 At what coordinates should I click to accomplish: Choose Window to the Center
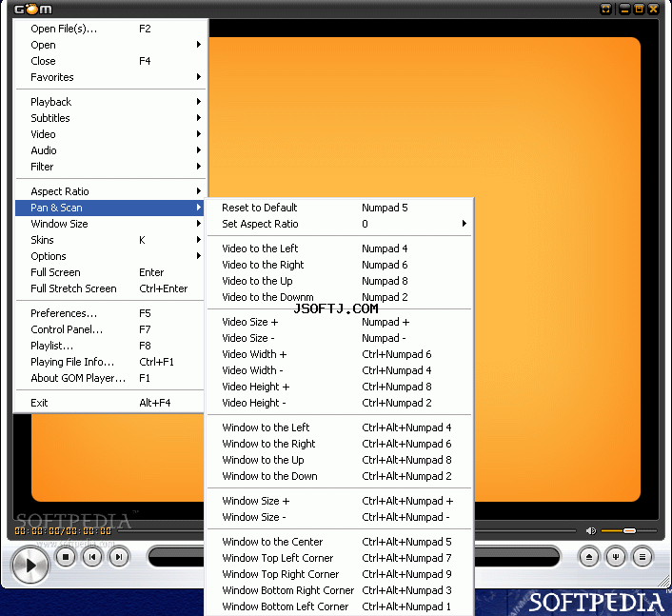tap(340, 542)
